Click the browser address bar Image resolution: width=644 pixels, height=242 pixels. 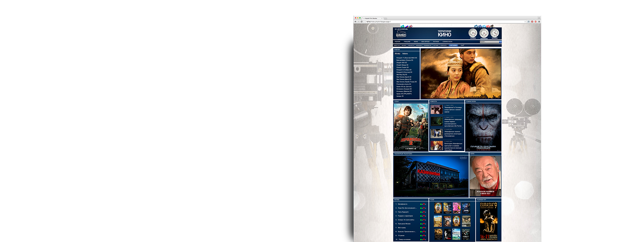(445, 21)
